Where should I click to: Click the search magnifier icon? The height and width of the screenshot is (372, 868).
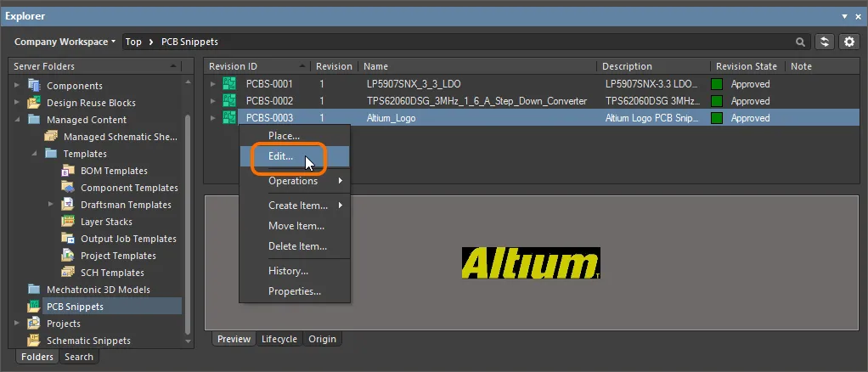800,42
